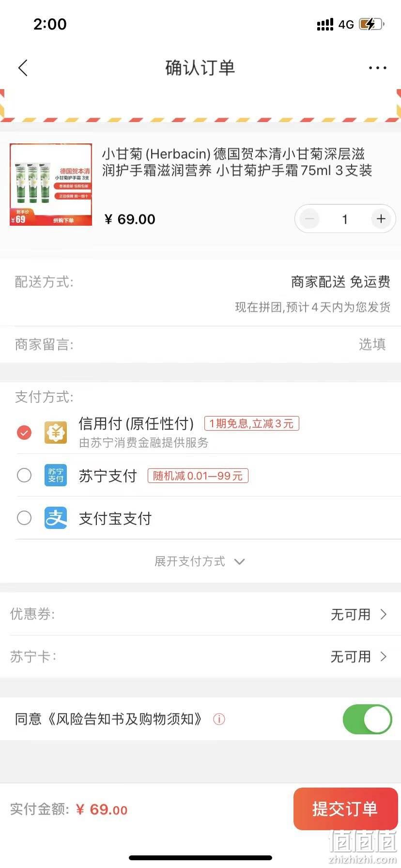
Task: Open the 苏宁卡 row chevron
Action: click(x=384, y=656)
